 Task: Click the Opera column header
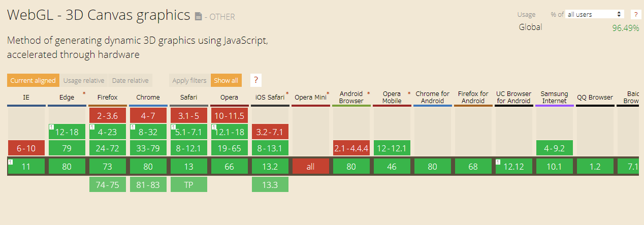pyautogui.click(x=229, y=97)
